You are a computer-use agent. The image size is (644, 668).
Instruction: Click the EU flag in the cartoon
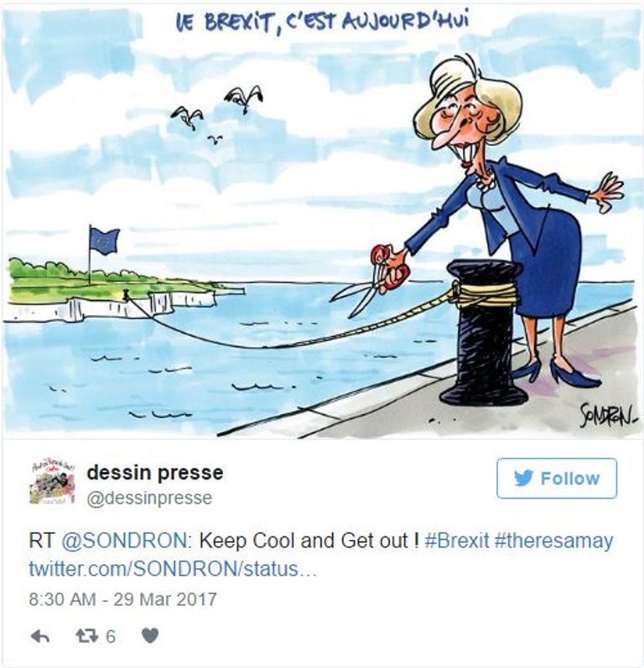pyautogui.click(x=104, y=241)
